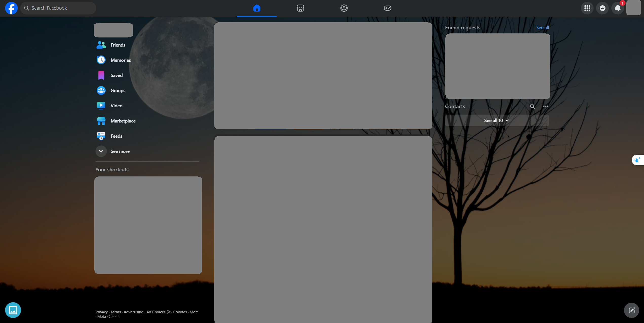See all friend requests link
This screenshot has height=323, width=644.
tap(543, 28)
